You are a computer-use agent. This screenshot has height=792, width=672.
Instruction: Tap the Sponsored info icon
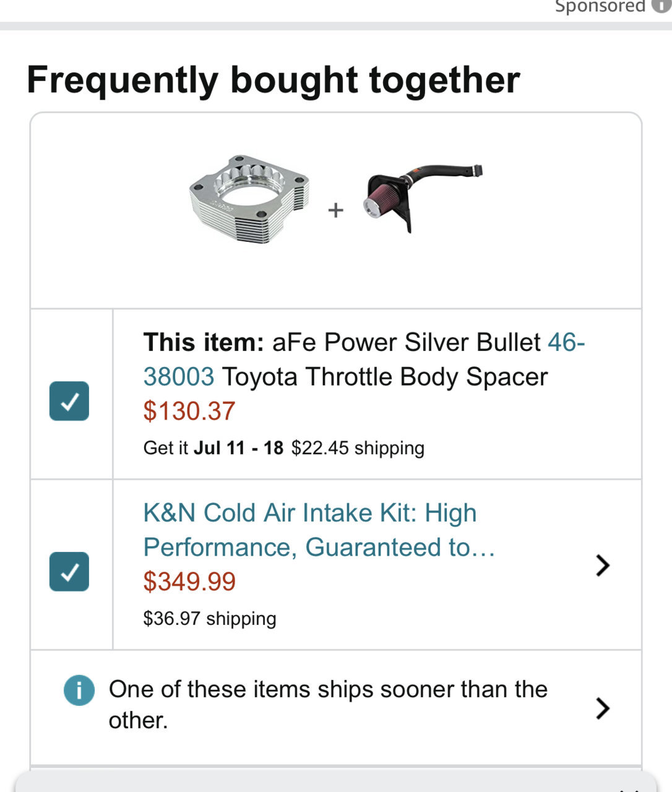(662, 5)
